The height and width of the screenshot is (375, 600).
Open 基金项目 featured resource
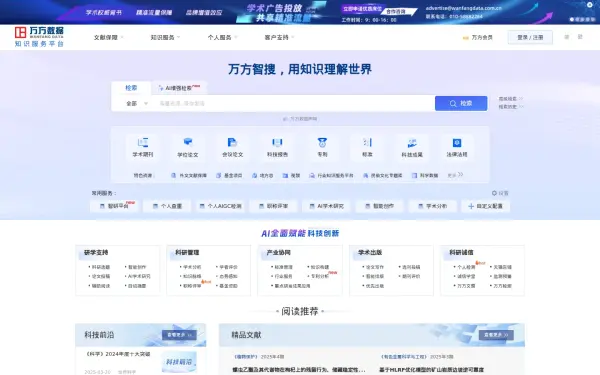[x=229, y=175]
